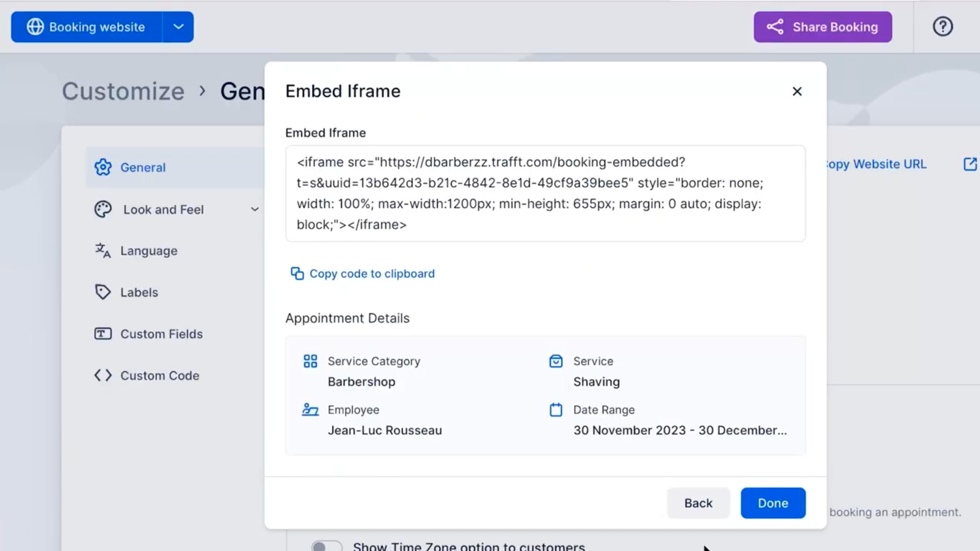Click the external link icon near Copy Website URL
980x551 pixels.
pyautogui.click(x=970, y=164)
